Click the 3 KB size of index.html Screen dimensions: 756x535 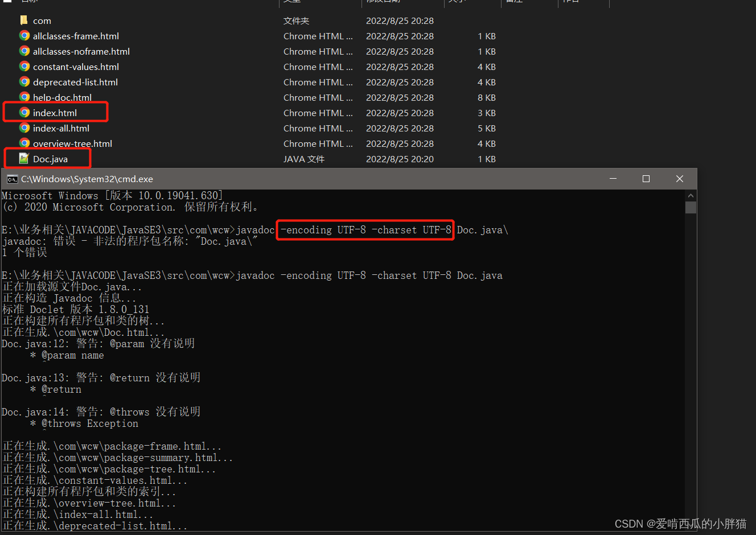[x=487, y=113]
